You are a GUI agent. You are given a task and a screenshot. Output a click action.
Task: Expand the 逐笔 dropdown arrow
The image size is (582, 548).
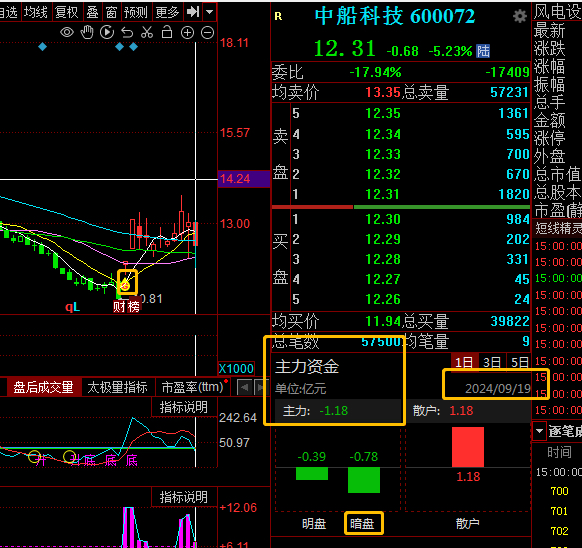click(539, 431)
